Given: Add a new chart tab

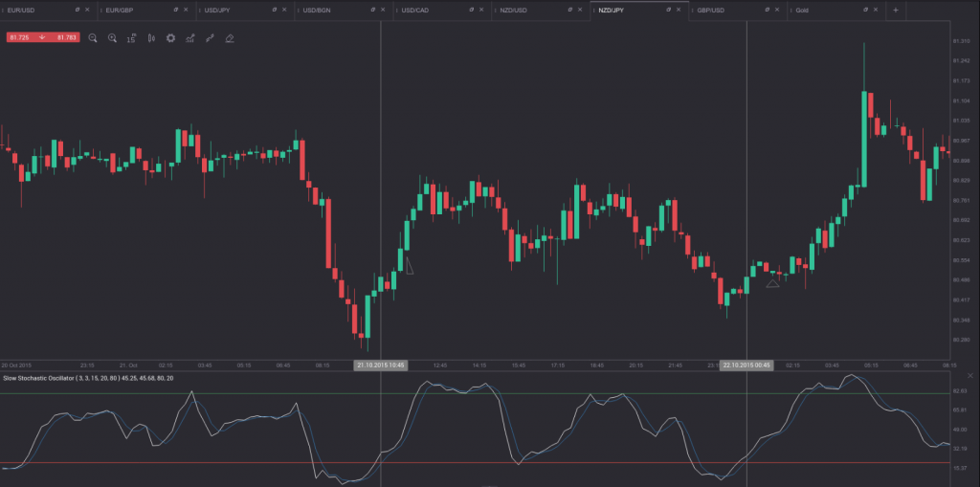Looking at the screenshot, I should click(896, 10).
